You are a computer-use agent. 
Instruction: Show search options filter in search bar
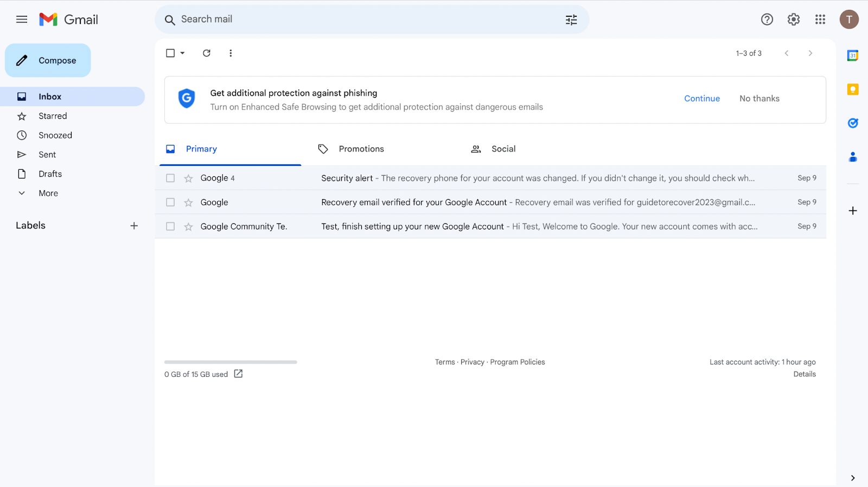571,20
